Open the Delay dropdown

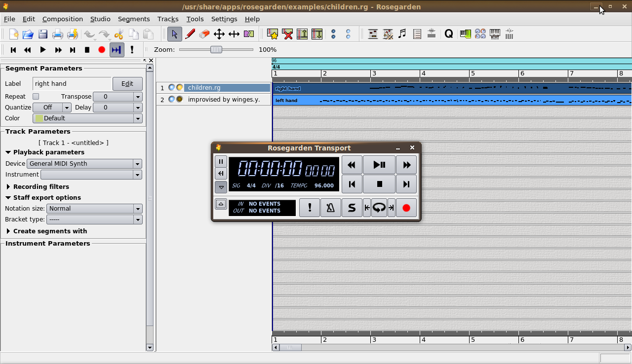click(117, 108)
